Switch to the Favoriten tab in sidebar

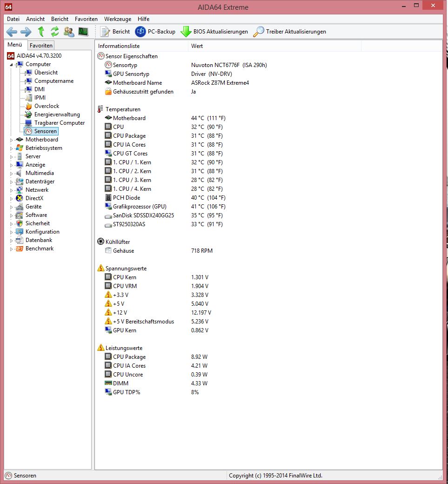point(41,46)
